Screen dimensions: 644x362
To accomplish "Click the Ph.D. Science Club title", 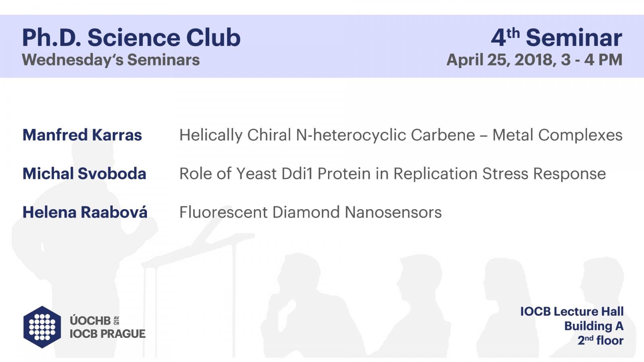I will [x=131, y=37].
